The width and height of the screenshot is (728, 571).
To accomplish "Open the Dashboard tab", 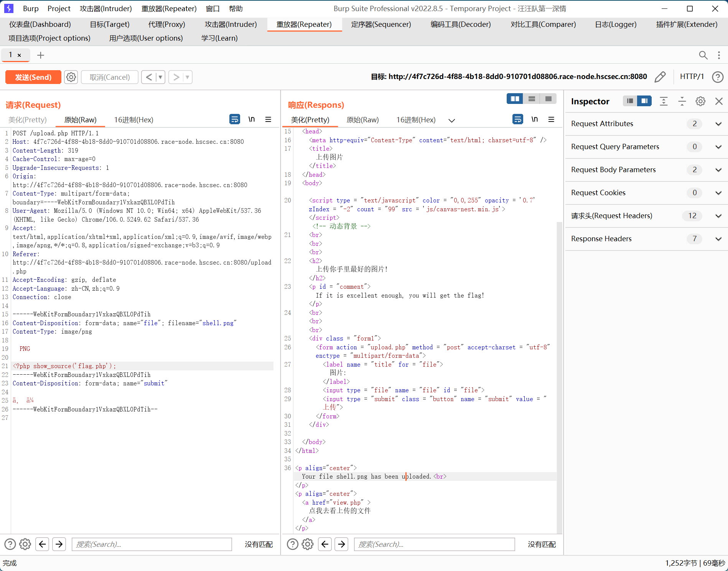I will click(40, 25).
